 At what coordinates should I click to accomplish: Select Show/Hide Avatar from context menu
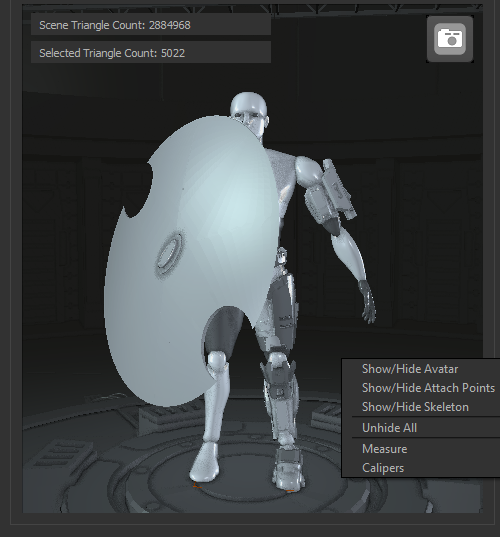click(x=410, y=369)
